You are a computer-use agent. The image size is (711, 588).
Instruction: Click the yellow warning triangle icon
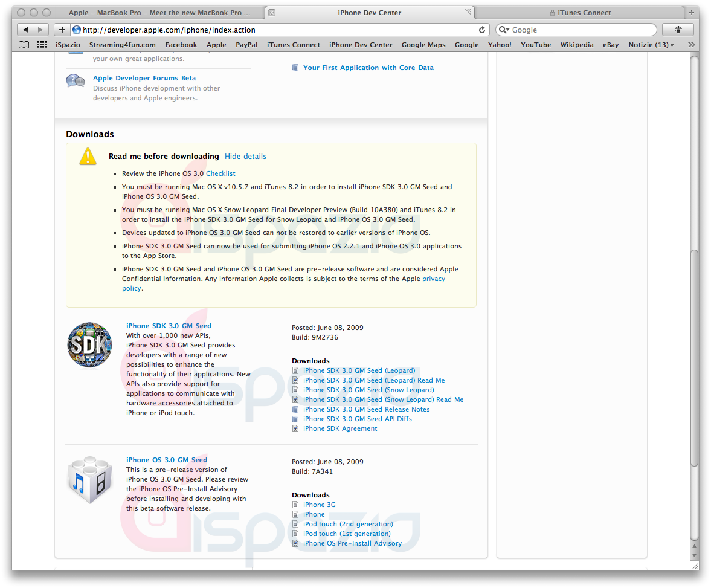pyautogui.click(x=88, y=156)
